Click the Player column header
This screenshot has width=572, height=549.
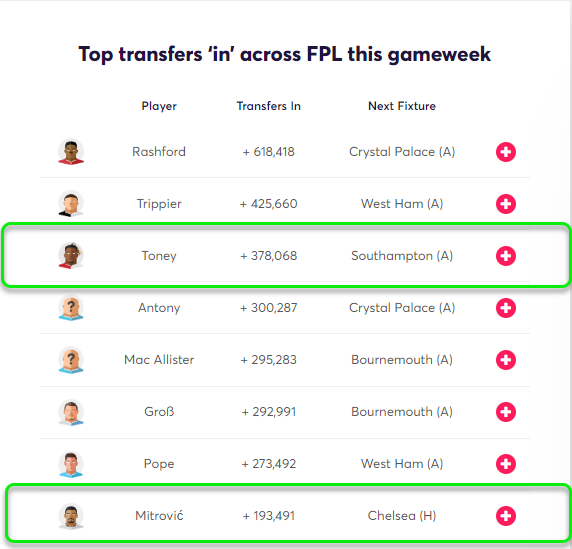(x=159, y=106)
